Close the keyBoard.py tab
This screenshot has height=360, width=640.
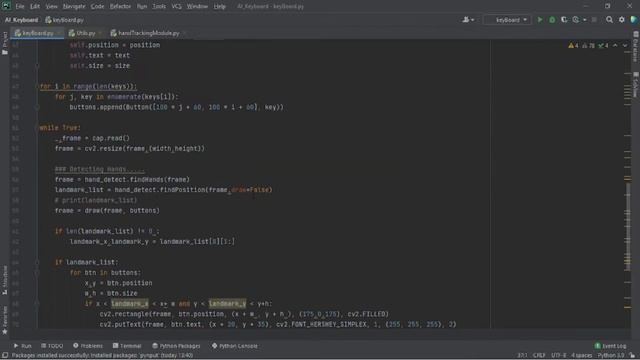[x=59, y=33]
